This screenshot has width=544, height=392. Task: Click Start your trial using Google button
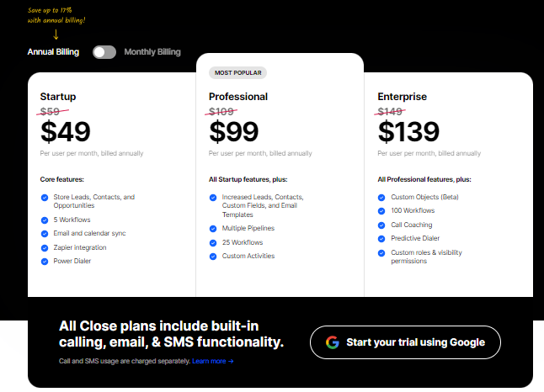(x=405, y=342)
